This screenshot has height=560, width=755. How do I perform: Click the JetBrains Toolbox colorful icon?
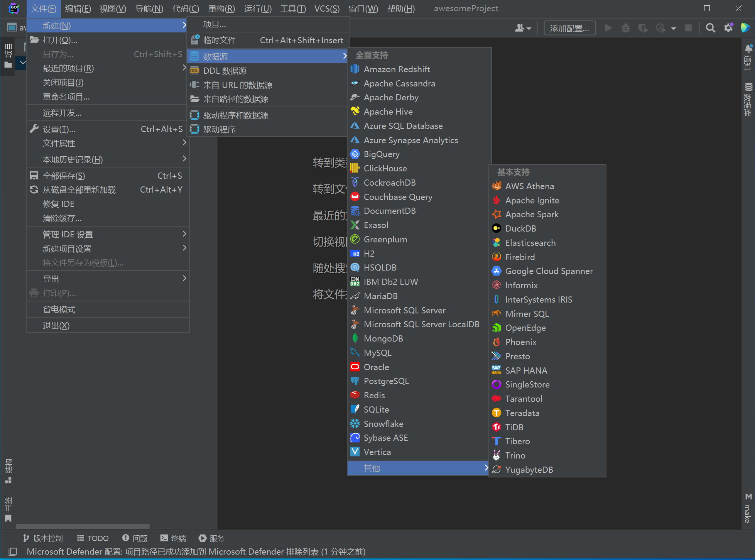[x=745, y=28]
